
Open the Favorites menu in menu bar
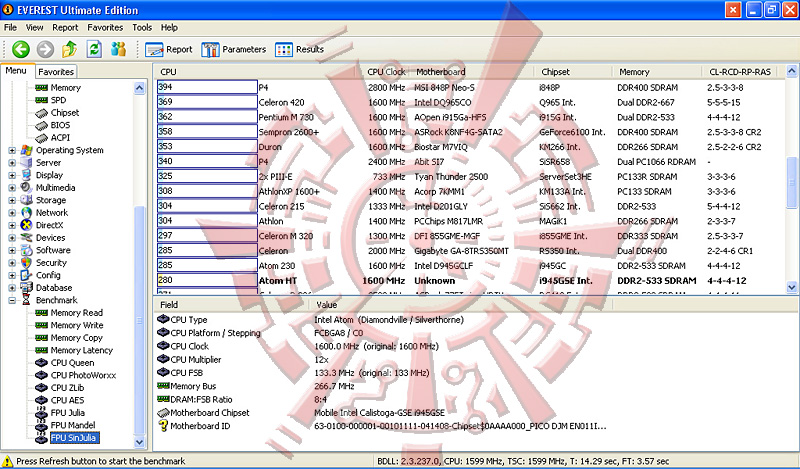[105, 27]
